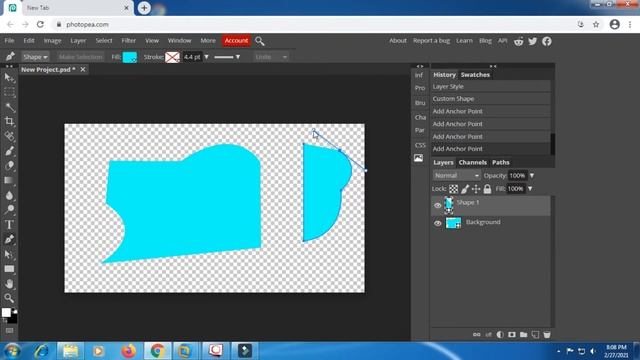Select the Rectangle Select tool
Screen dimensions: 640x360
point(9,93)
